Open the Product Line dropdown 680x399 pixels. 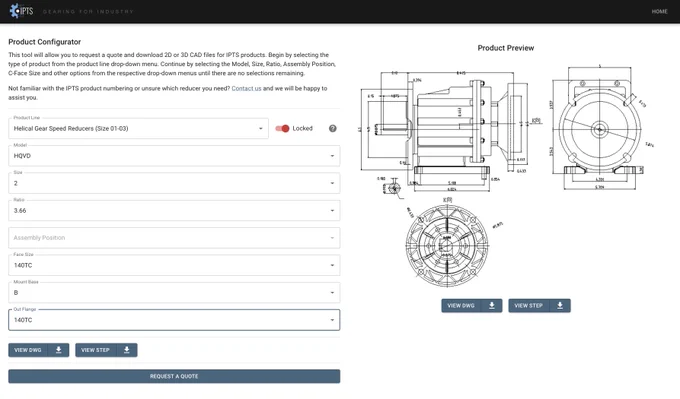click(138, 128)
